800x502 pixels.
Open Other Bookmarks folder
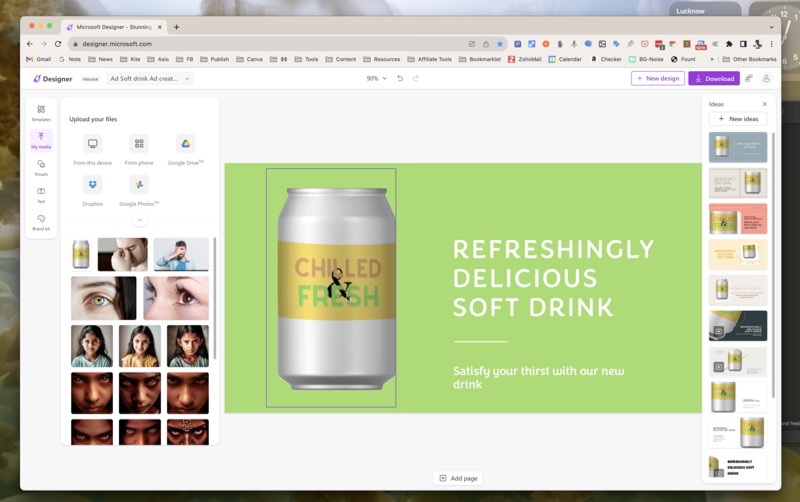click(749, 59)
